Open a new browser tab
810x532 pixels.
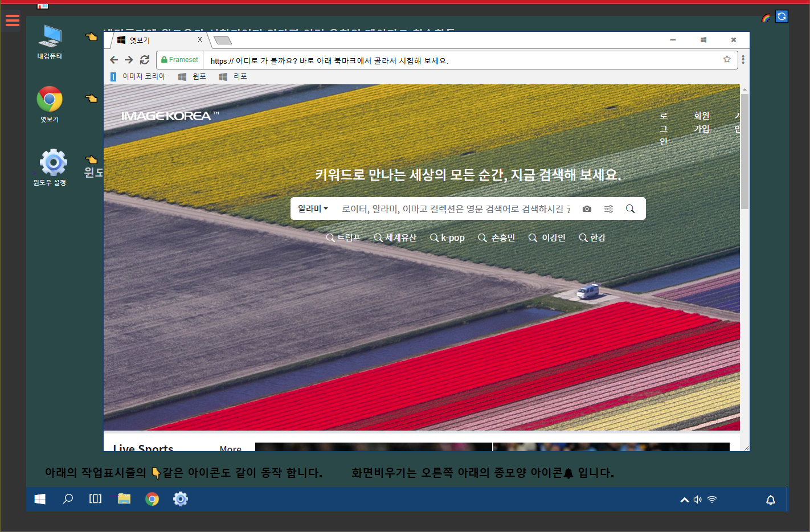(x=223, y=40)
